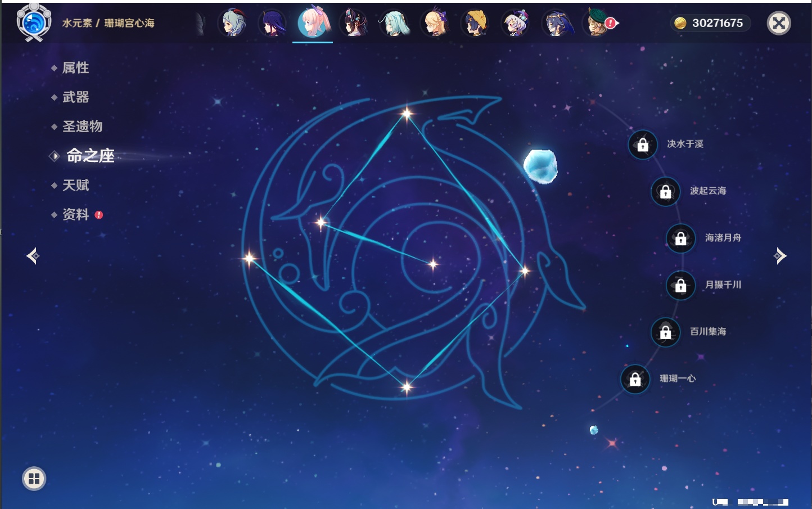Open the 珊瑚一心 locked constellation

click(x=635, y=379)
